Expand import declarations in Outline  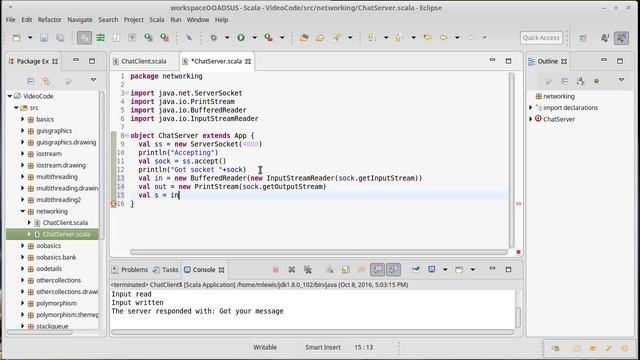click(531, 108)
